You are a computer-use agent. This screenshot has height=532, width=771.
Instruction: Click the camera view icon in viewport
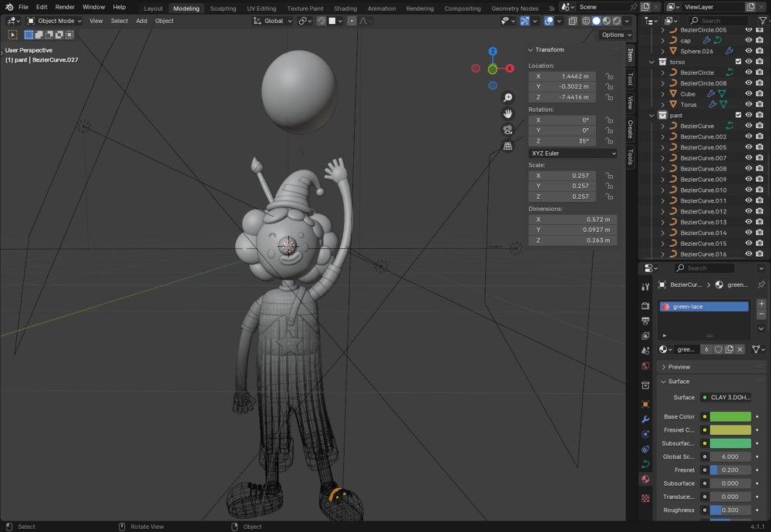(x=507, y=130)
